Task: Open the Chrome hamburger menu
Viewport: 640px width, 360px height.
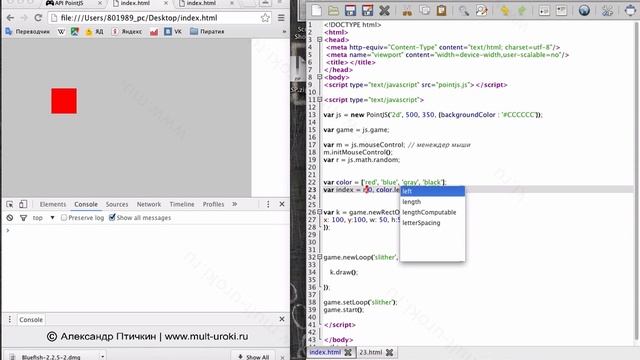Action: [281, 18]
